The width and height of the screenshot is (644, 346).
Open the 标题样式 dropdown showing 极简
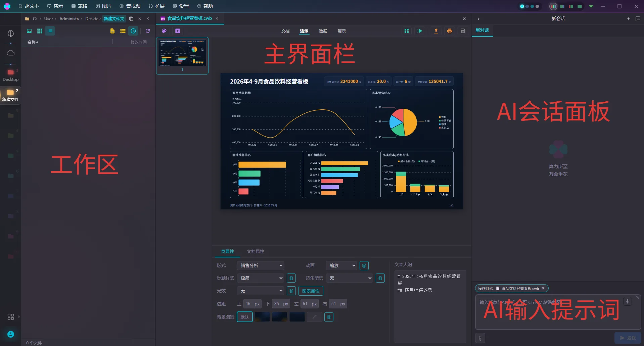coord(261,278)
